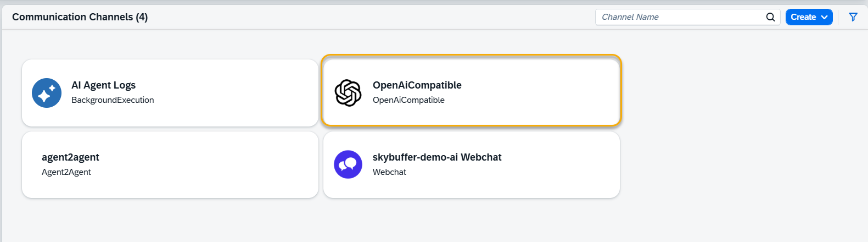The image size is (868, 242).
Task: Open the skybuffer-demo-ai Webchat title
Action: 437,157
